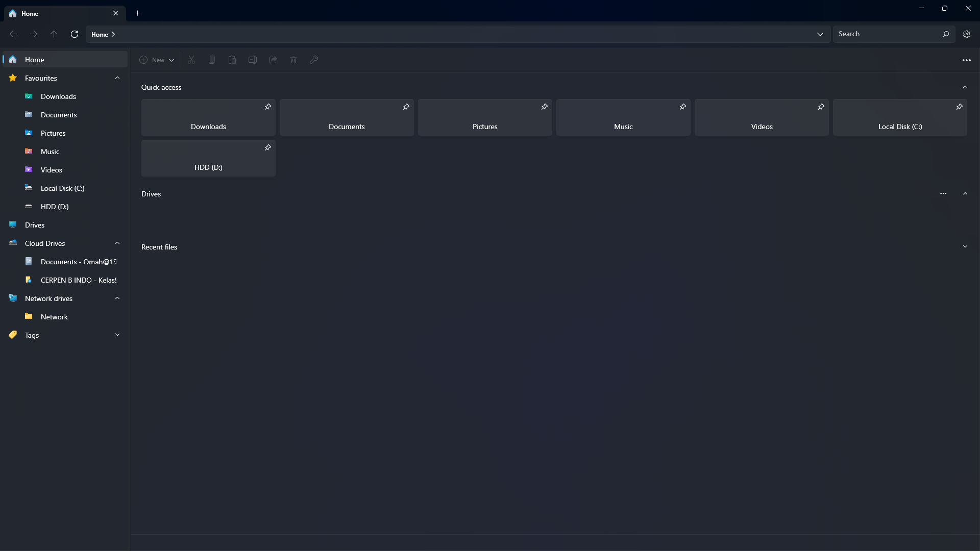The height and width of the screenshot is (551, 980).
Task: Select the Rename icon in the toolbar
Action: tap(252, 60)
